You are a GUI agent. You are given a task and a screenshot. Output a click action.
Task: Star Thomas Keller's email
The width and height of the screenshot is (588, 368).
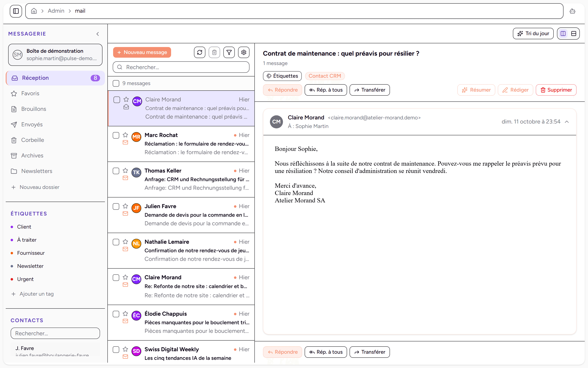(125, 170)
